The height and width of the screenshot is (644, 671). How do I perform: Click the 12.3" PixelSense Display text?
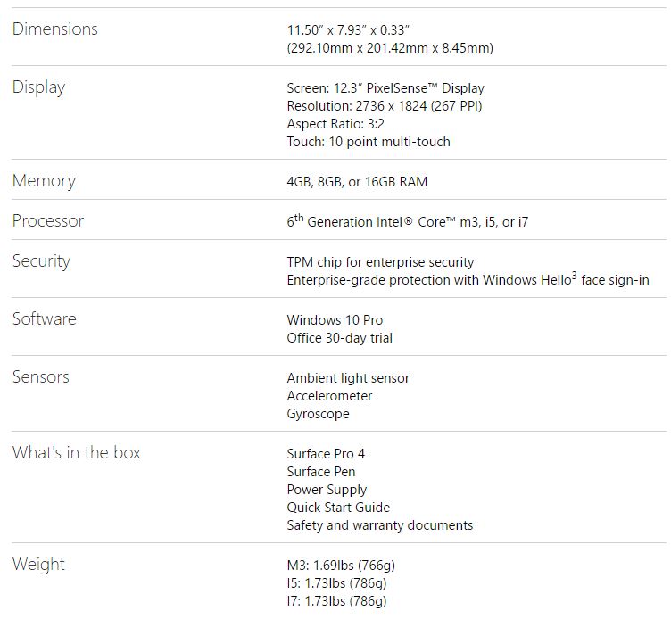pyautogui.click(x=385, y=88)
